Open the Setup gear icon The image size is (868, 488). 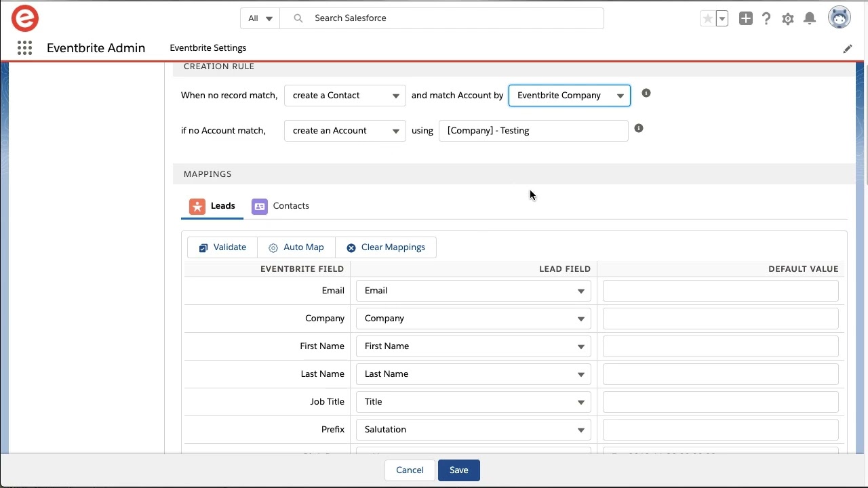click(x=788, y=19)
